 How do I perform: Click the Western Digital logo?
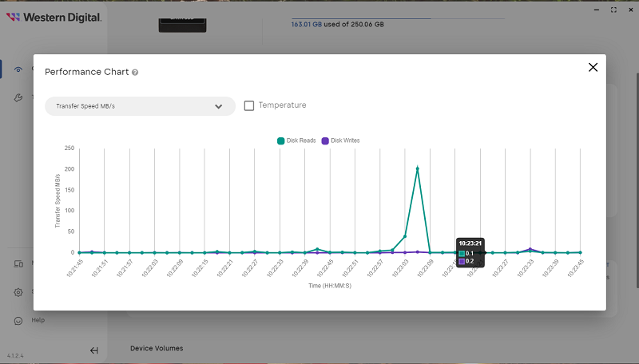pos(54,18)
